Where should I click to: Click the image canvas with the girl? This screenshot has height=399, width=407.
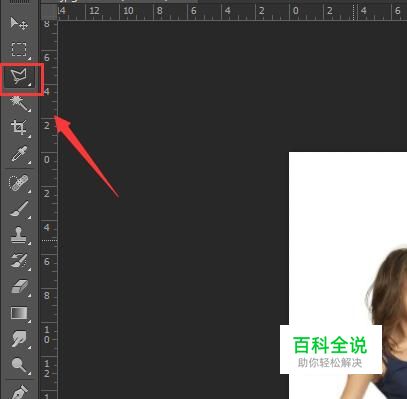348,275
